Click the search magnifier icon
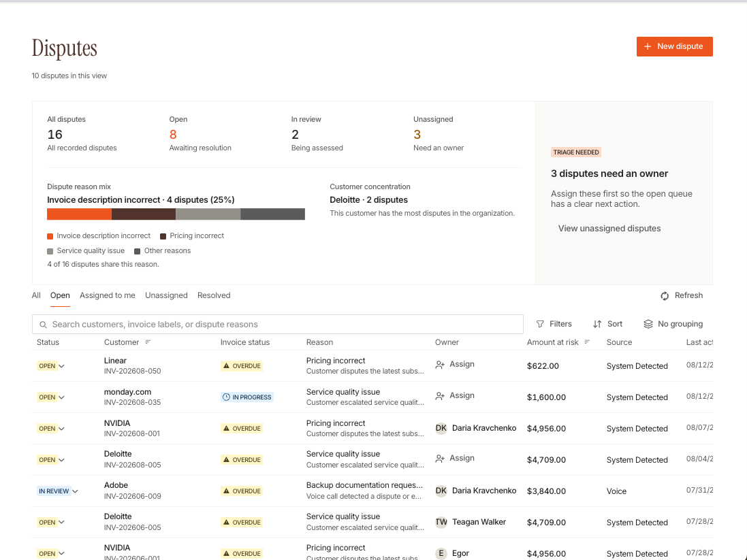Screen dimensions: 747x560 click(43, 325)
